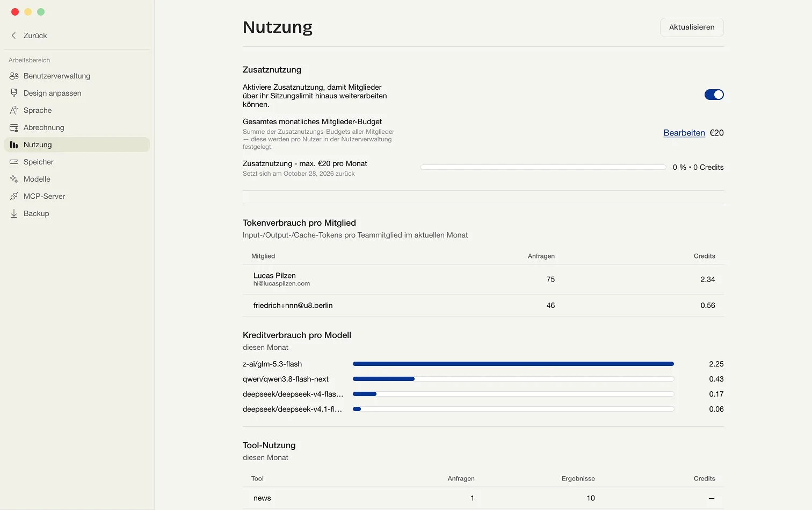812x510 pixels.
Task: Click the Aktualisieren button
Action: 692,27
